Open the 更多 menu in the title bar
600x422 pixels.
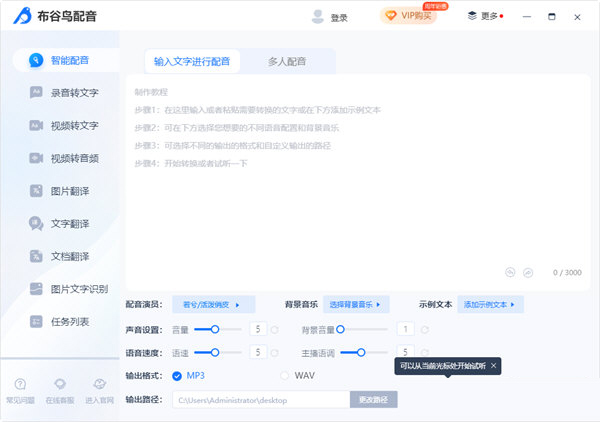point(485,16)
